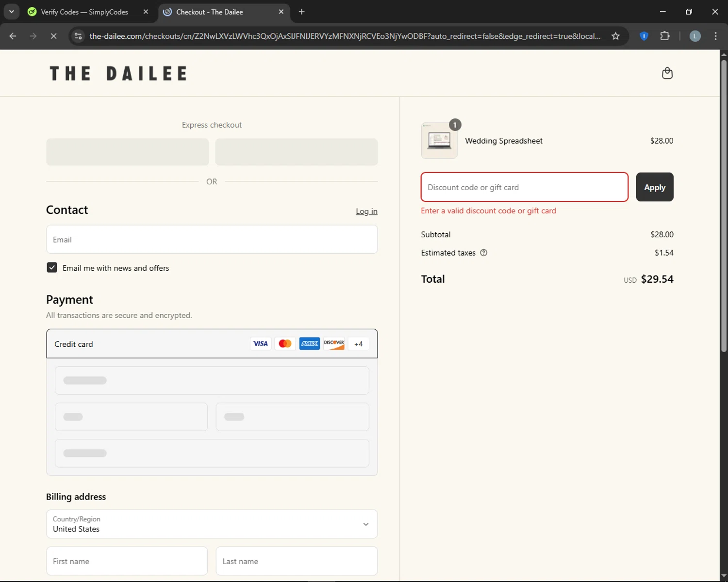Image resolution: width=728 pixels, height=582 pixels.
Task: Click The Dailee store logo
Action: [119, 74]
